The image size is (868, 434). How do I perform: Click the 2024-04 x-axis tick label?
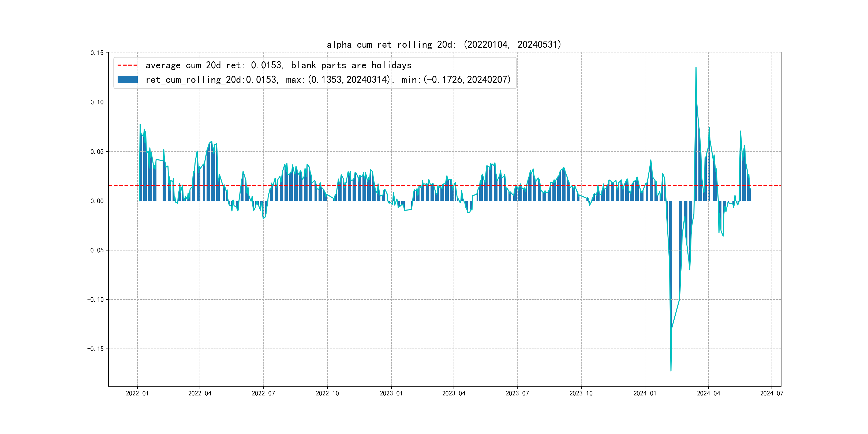point(708,393)
